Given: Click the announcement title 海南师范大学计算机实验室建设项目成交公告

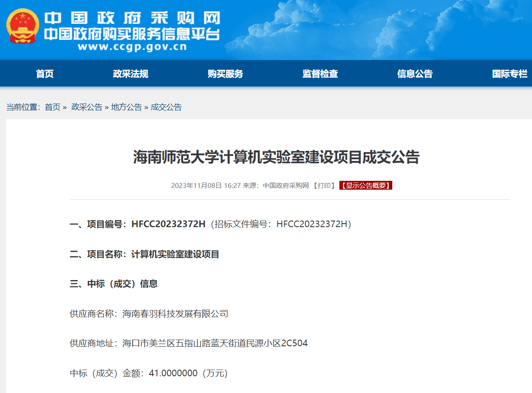Looking at the screenshot, I should (276, 157).
